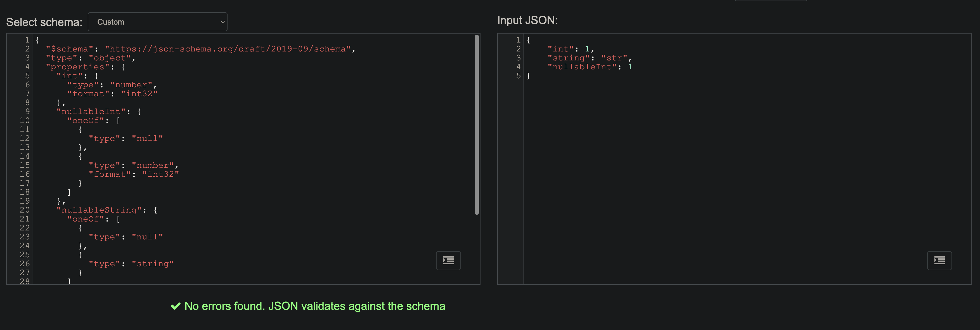Click the Select schema label

coord(44,22)
